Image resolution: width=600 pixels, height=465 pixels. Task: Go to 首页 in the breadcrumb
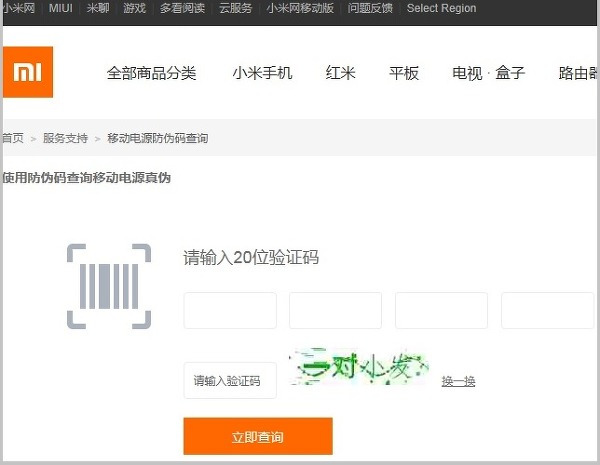(x=13, y=138)
